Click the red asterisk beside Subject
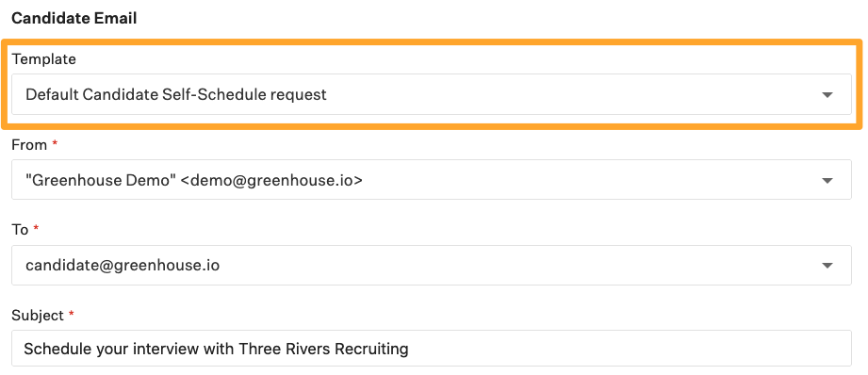This screenshot has width=868, height=375. [x=71, y=314]
